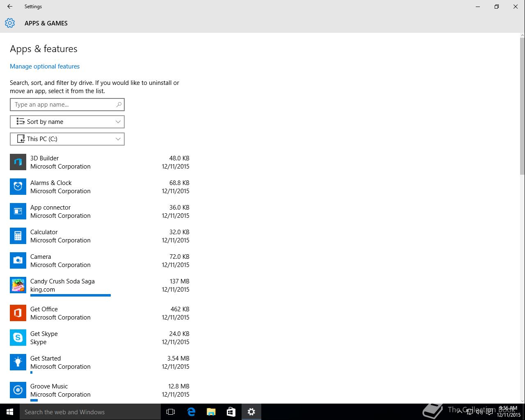This screenshot has height=420, width=525.
Task: Select the Alarms & Clock icon
Action: (x=18, y=187)
